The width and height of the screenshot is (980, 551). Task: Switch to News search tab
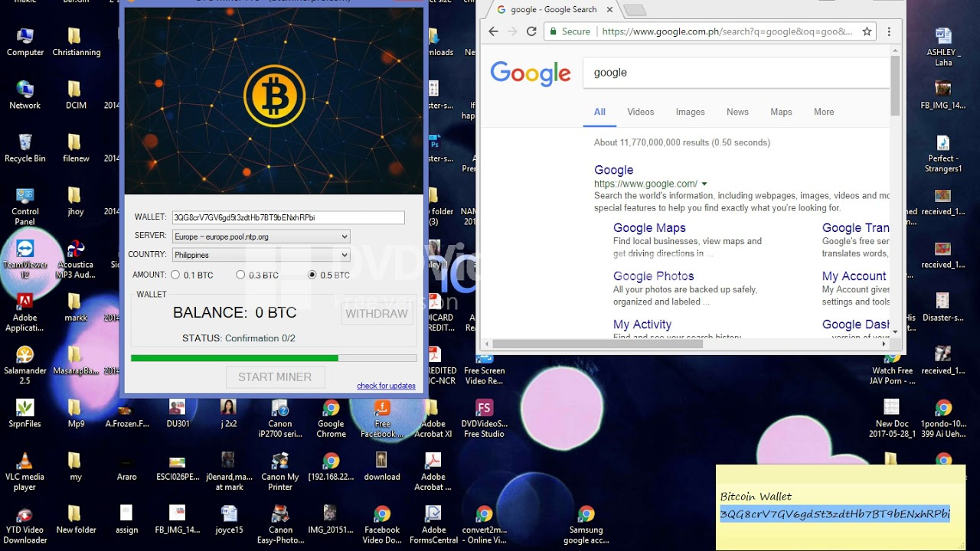coord(737,112)
